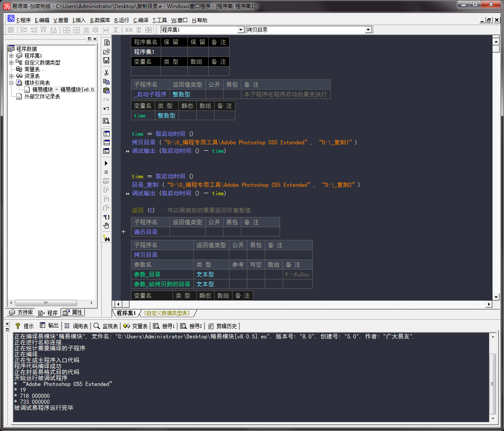The height and width of the screenshot is (431, 504).
Task: Click the step-into braces icon
Action: pyautogui.click(x=106, y=199)
